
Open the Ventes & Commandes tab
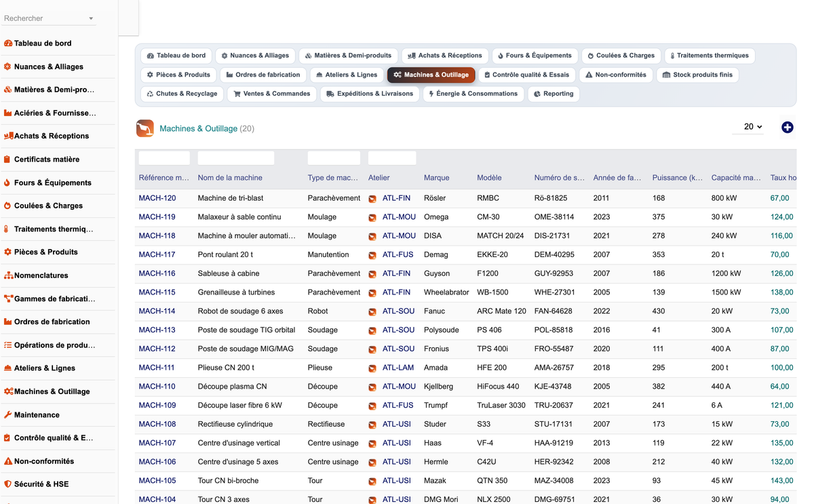(x=271, y=94)
